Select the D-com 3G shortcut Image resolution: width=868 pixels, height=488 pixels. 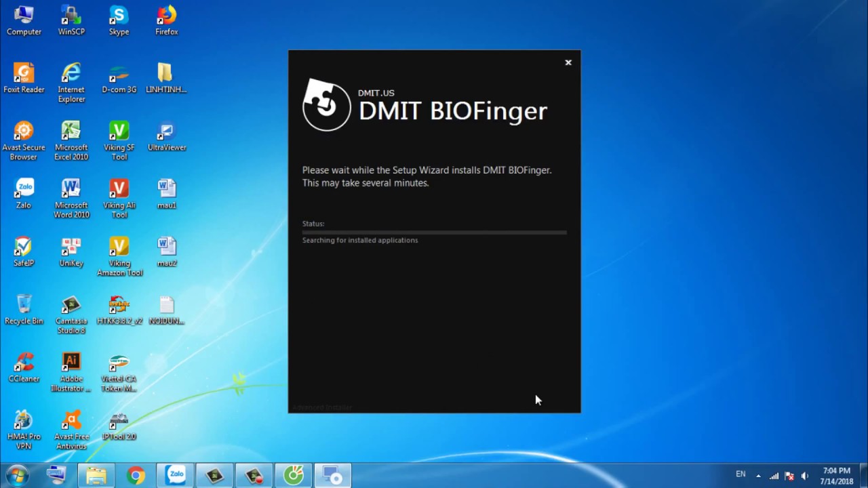(x=119, y=78)
